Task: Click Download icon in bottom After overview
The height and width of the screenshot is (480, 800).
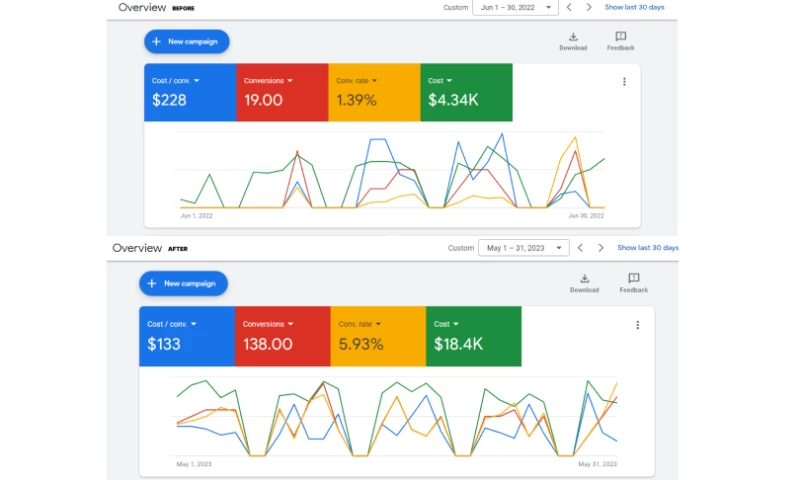Action: pos(585,279)
